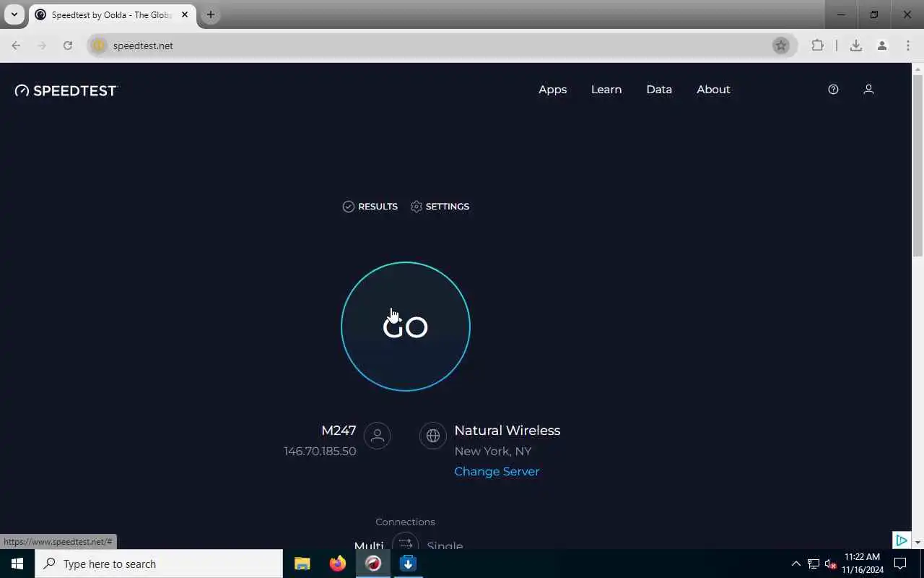Select the Natural Wireless server name

pos(507,431)
